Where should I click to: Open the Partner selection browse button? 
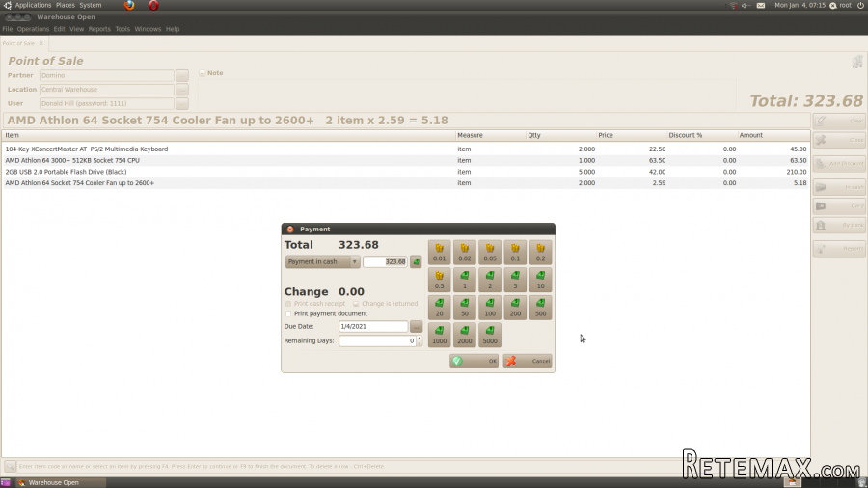point(182,75)
